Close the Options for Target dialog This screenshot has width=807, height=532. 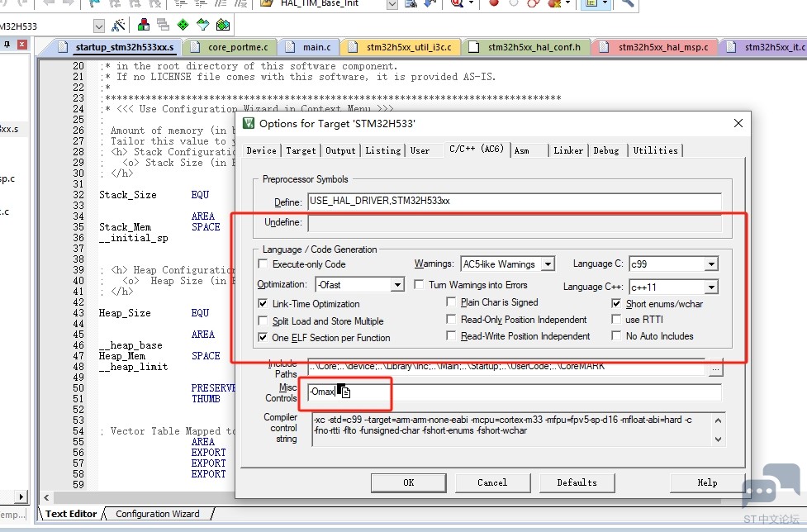pyautogui.click(x=738, y=123)
